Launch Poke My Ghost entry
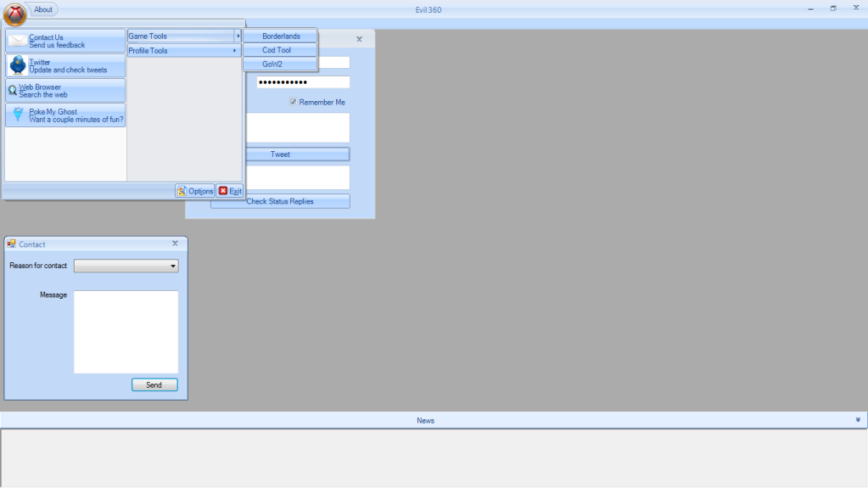The height and width of the screenshot is (488, 868). pyautogui.click(x=65, y=115)
